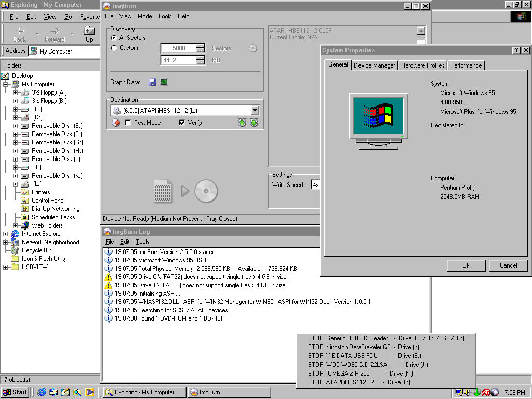The image size is (532, 399).
Task: Switch to Hardware Profiles tab
Action: coord(422,65)
